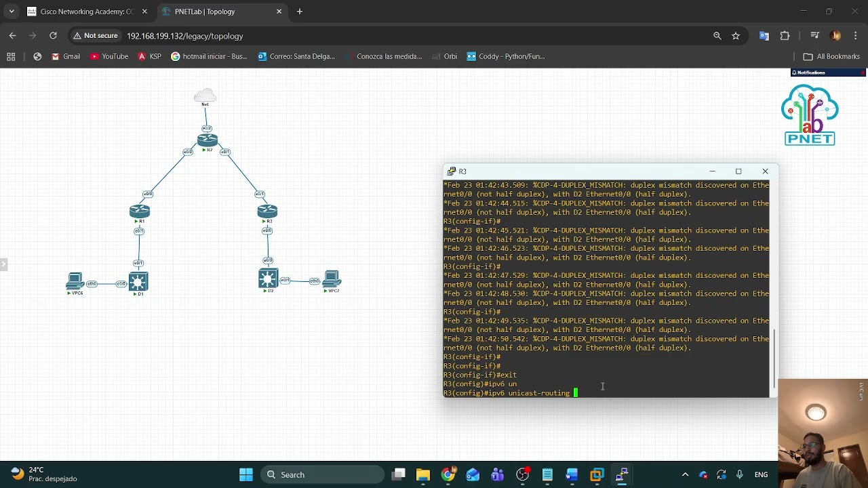The height and width of the screenshot is (488, 868).
Task: Open the All Bookmarks folder
Action: pos(831,56)
